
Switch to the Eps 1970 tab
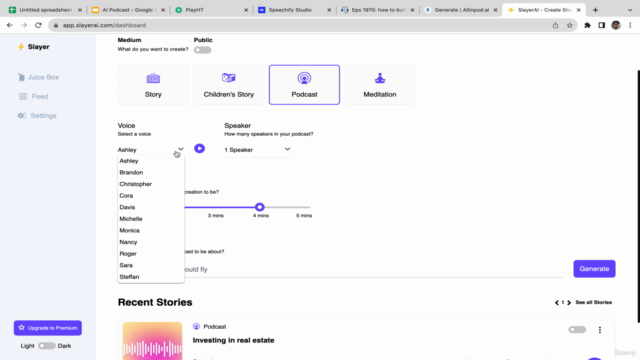(x=377, y=10)
